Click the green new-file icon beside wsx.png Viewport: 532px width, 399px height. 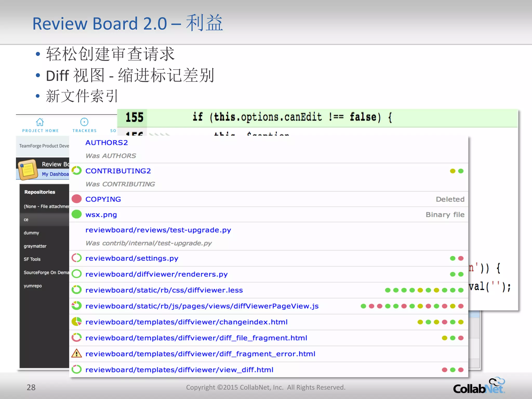[x=77, y=214]
